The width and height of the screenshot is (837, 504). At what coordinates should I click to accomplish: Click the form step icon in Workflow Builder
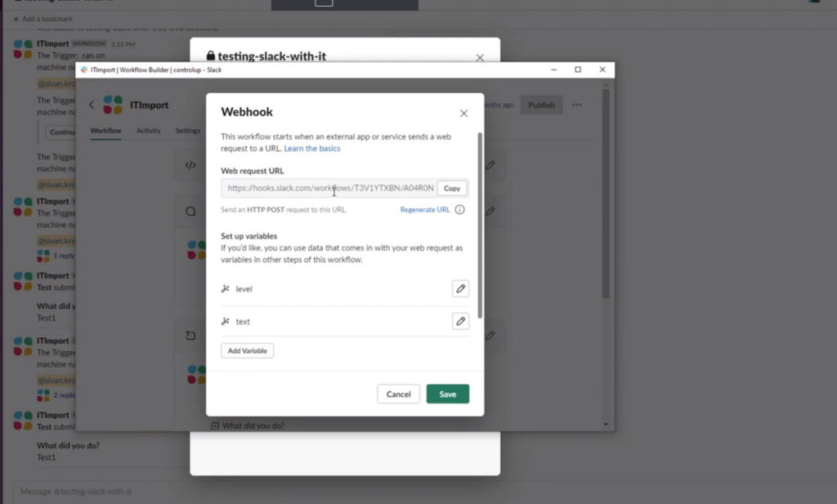[x=190, y=336]
